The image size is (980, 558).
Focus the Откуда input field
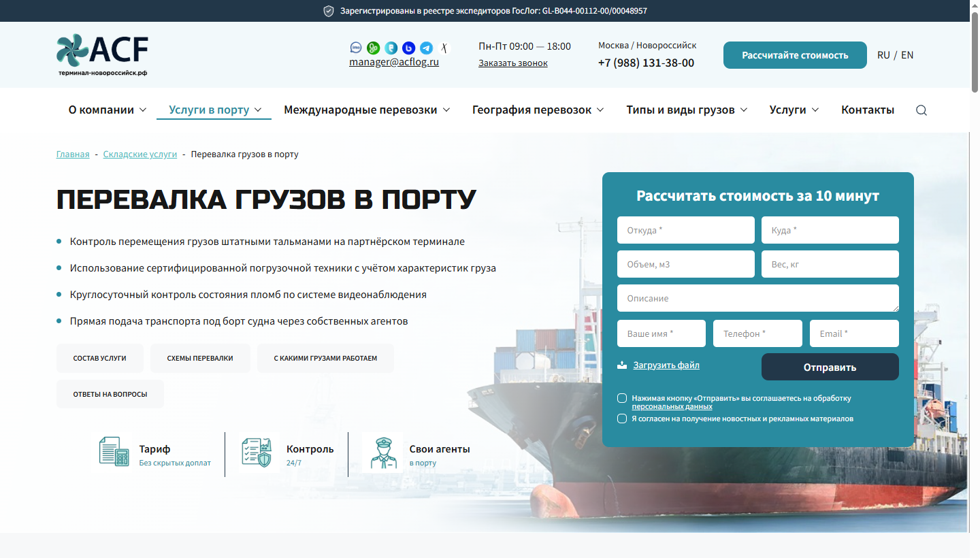click(686, 230)
